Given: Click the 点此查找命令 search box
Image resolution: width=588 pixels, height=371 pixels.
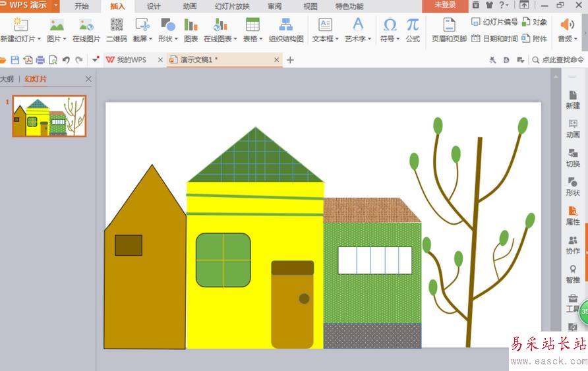Looking at the screenshot, I should [559, 60].
